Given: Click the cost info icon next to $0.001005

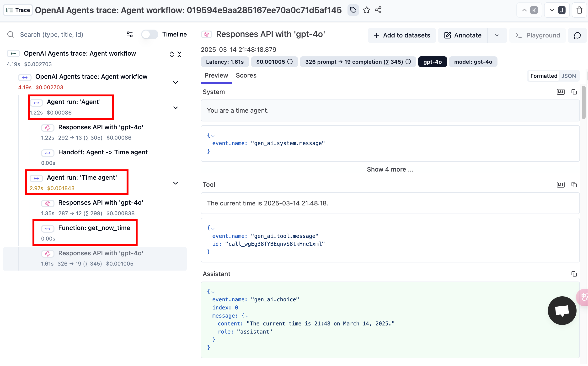Looking at the screenshot, I should click(290, 62).
